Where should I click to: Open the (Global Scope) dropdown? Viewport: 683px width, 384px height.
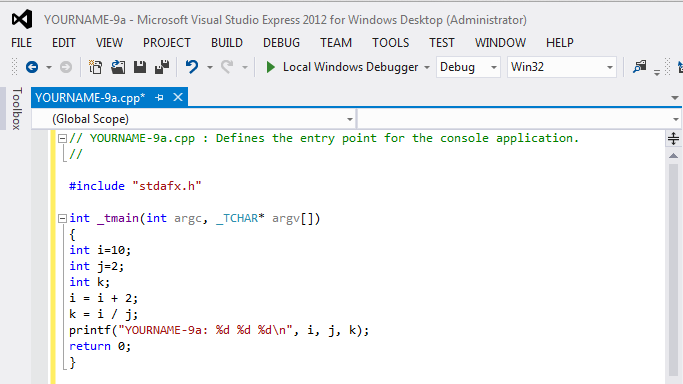point(193,119)
